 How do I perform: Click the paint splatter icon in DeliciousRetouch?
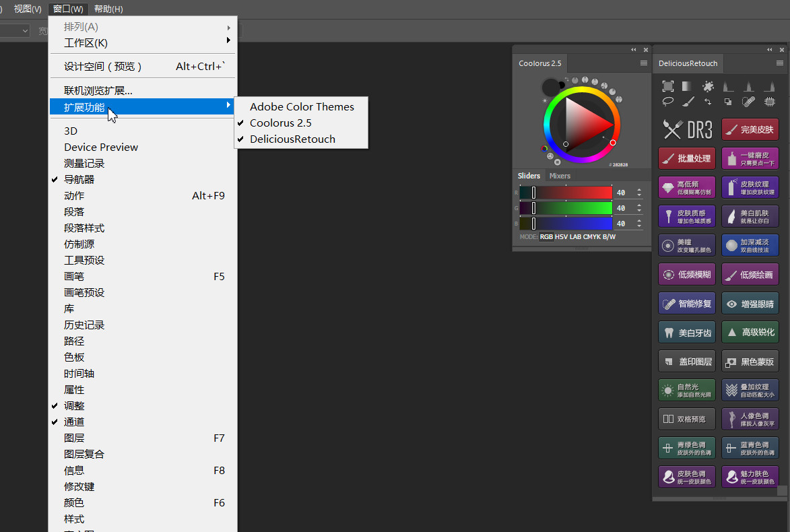pos(708,86)
